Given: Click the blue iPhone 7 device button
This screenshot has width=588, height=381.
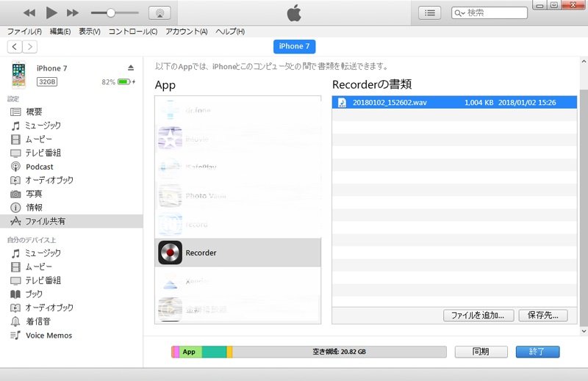Looking at the screenshot, I should coord(295,46).
